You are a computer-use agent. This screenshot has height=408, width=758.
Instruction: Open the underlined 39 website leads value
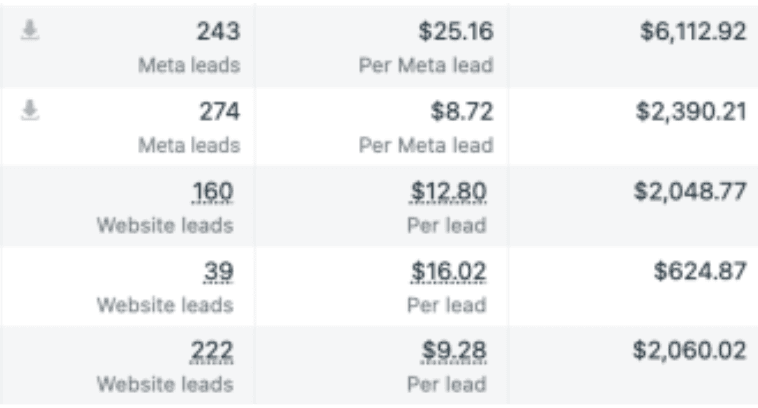point(219,271)
